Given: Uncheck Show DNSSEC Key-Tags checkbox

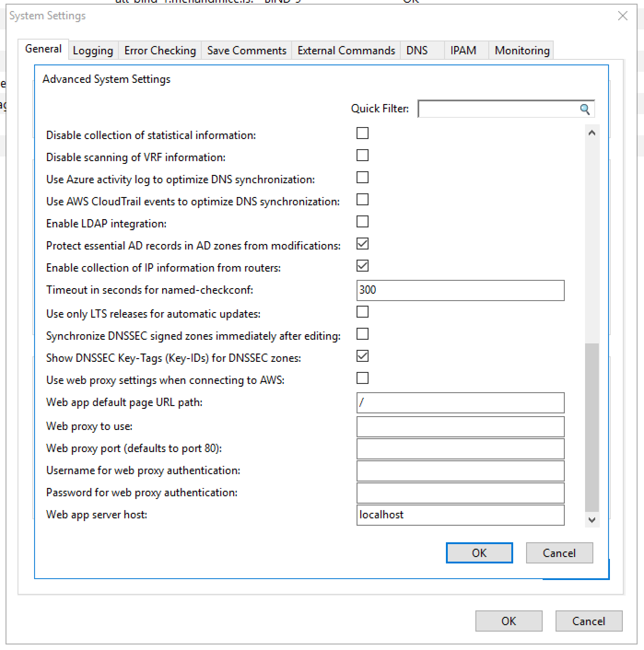Looking at the screenshot, I should pos(363,356).
